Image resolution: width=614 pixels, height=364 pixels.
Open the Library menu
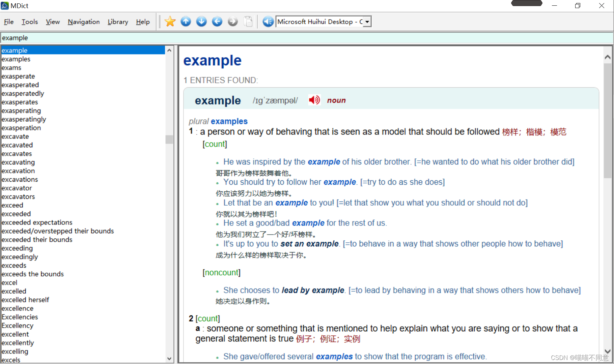[x=118, y=22]
